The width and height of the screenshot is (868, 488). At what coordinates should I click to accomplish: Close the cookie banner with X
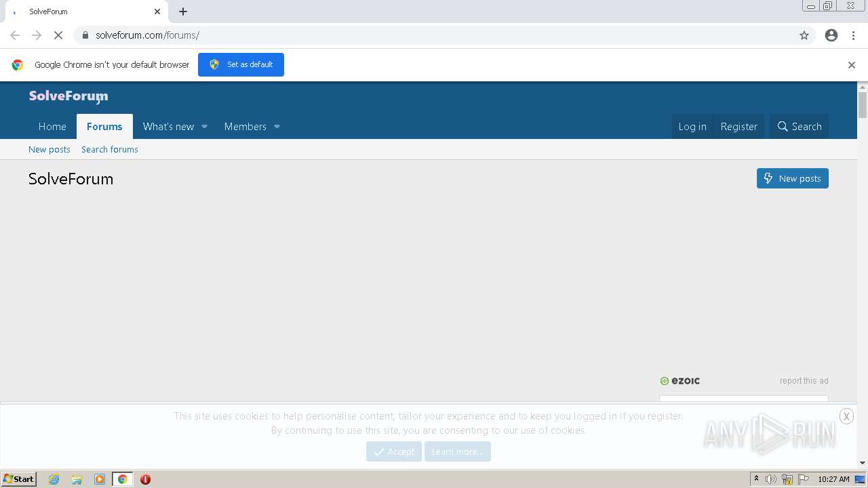click(846, 416)
